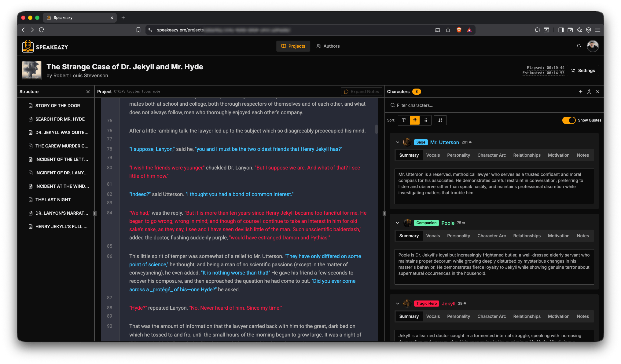
Task: Switch to the Projects nav item
Action: (293, 46)
